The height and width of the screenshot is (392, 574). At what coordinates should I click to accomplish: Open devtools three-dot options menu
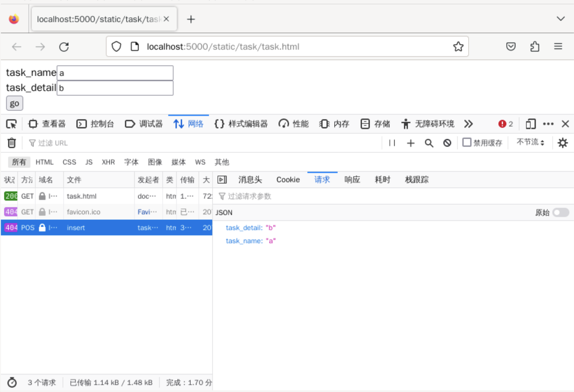[x=548, y=124]
